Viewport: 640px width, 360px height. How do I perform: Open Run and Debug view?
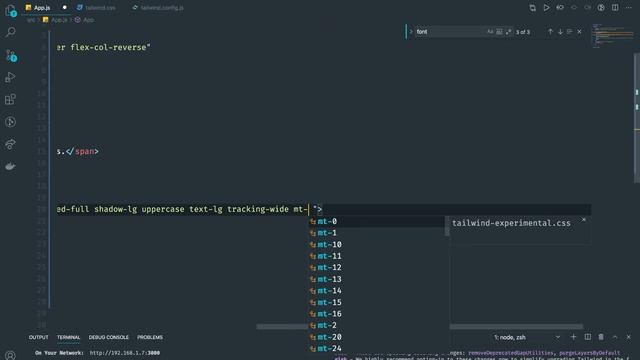11,77
